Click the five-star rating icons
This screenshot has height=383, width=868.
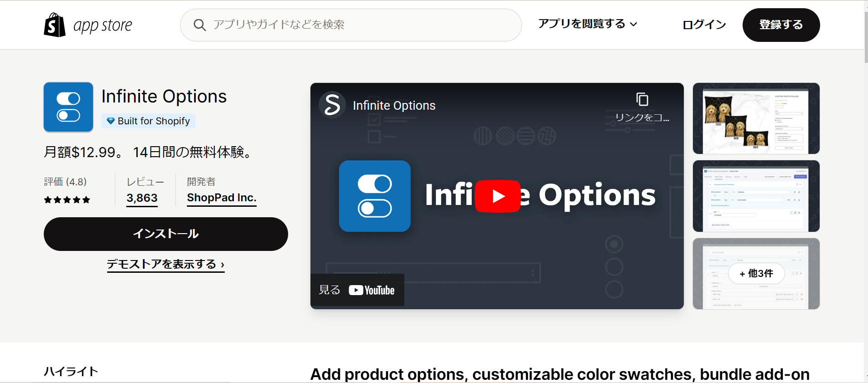coord(67,200)
